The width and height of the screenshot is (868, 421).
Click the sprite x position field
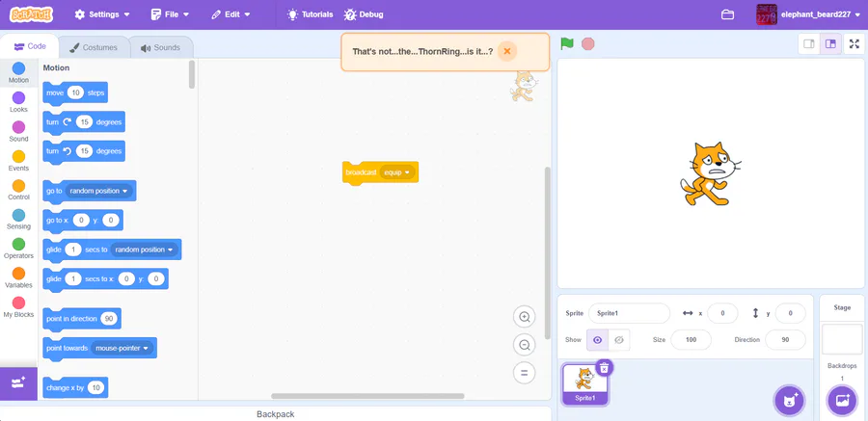[722, 313]
